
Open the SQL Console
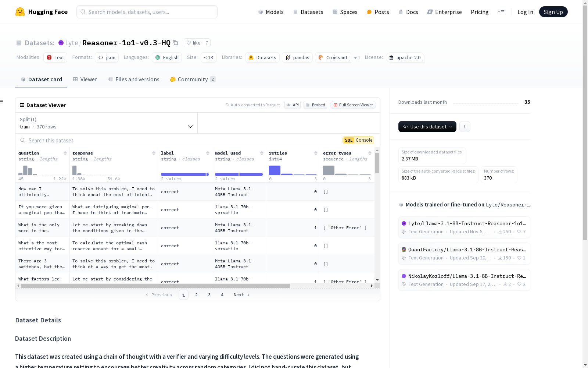point(358,140)
